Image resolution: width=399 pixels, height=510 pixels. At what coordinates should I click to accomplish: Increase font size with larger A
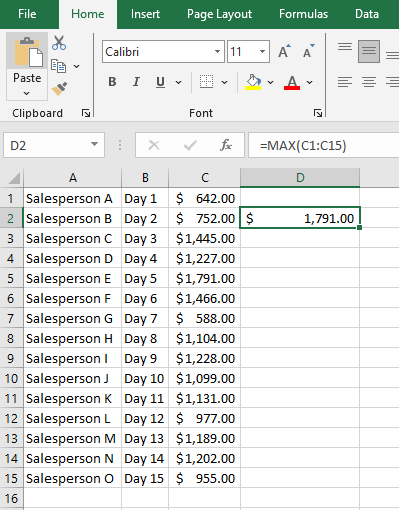click(x=284, y=51)
